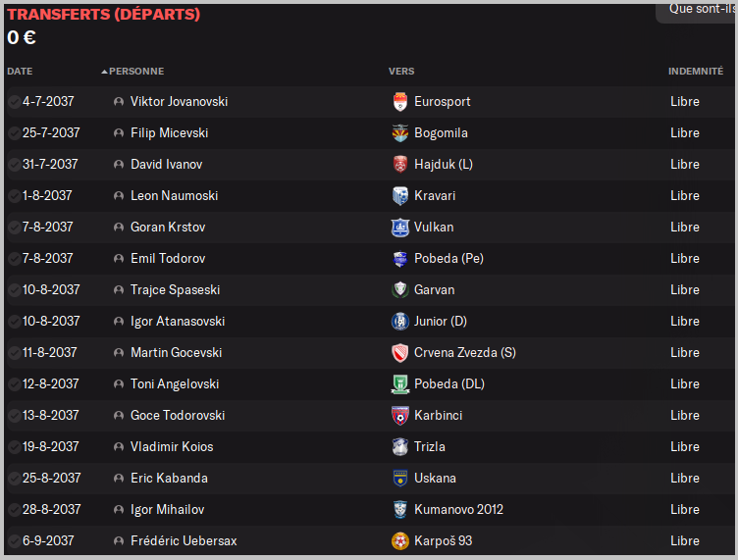Click the Vulkan club crest icon
Viewport: 738px width, 560px height.
[399, 228]
